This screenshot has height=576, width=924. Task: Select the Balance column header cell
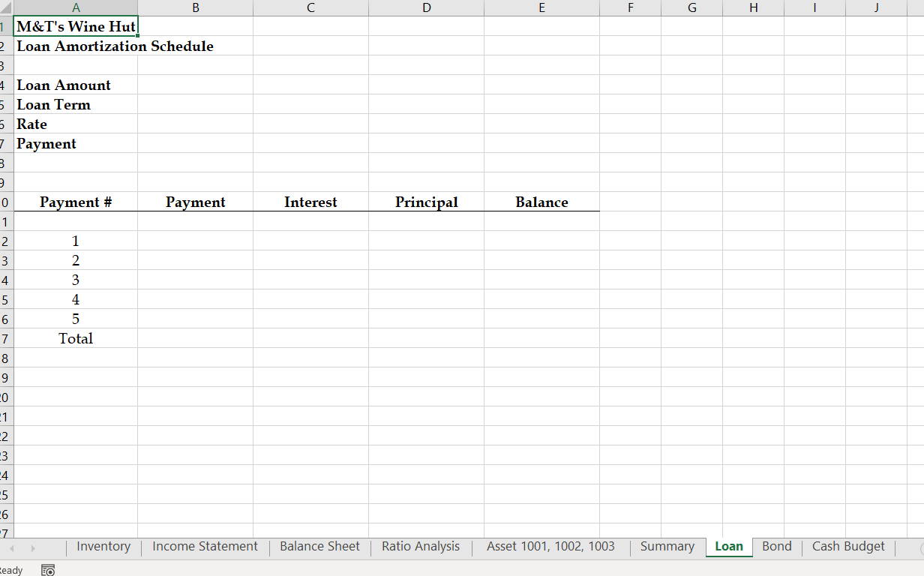(x=541, y=202)
